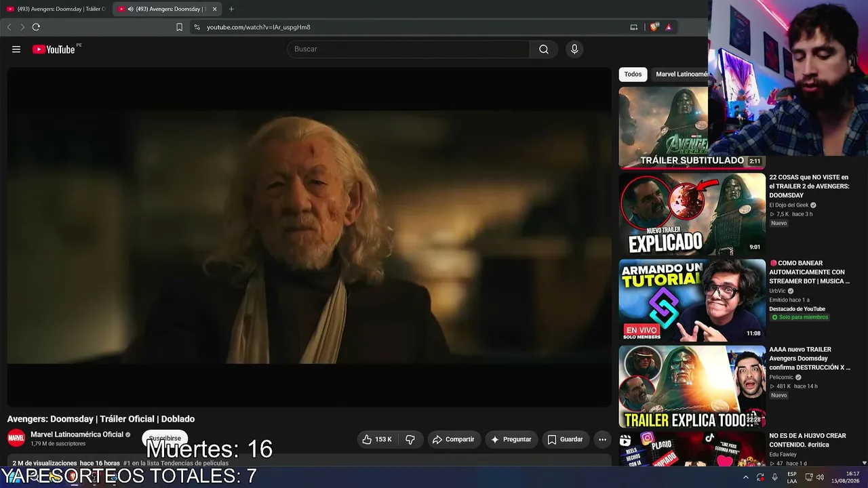Dislike the video
This screenshot has width=868, height=488.
[410, 439]
